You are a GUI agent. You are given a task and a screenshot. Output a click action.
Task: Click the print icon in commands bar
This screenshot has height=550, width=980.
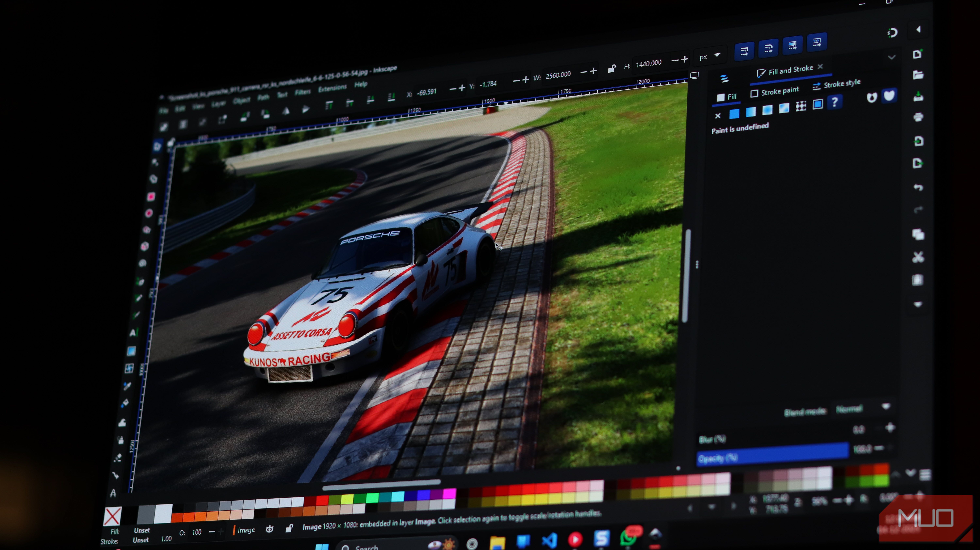pos(918,117)
